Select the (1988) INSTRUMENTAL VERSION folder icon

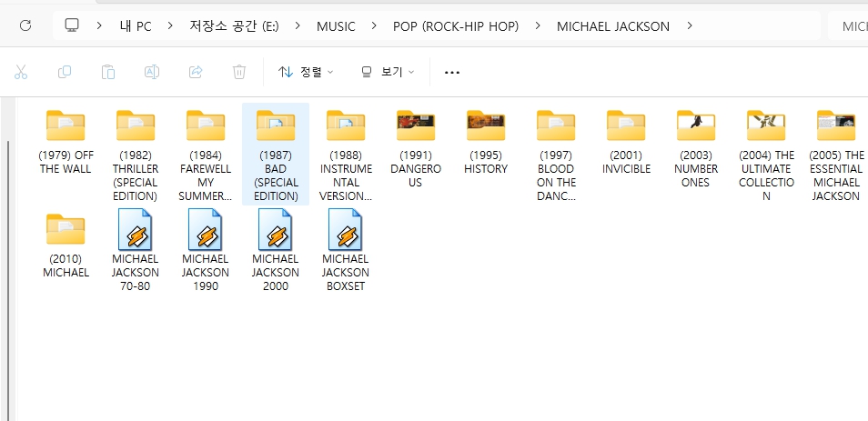click(x=346, y=125)
